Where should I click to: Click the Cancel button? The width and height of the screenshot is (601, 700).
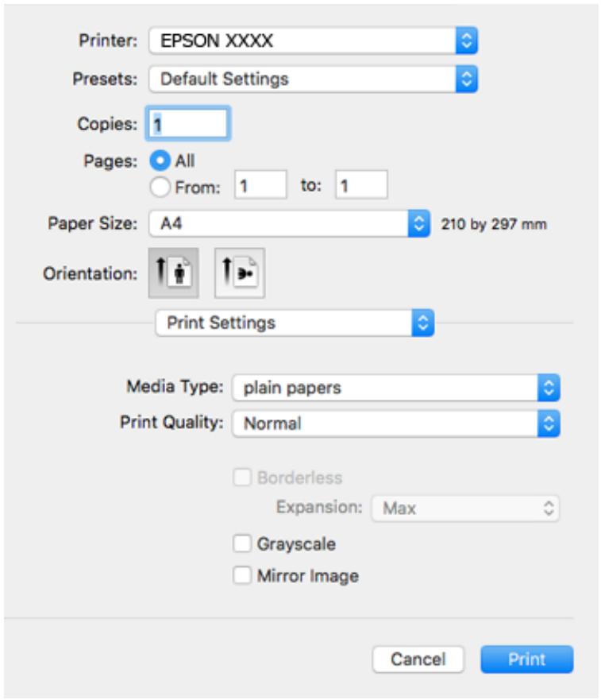[418, 659]
